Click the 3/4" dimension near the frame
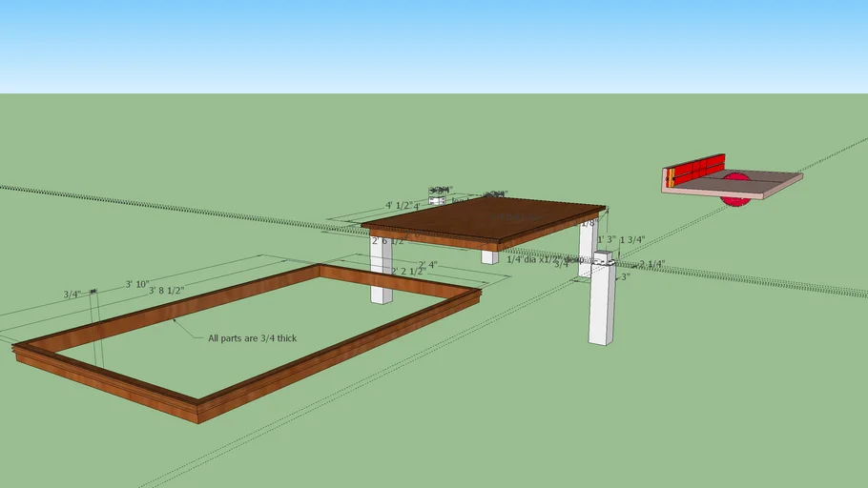The width and height of the screenshot is (868, 488). (72, 295)
